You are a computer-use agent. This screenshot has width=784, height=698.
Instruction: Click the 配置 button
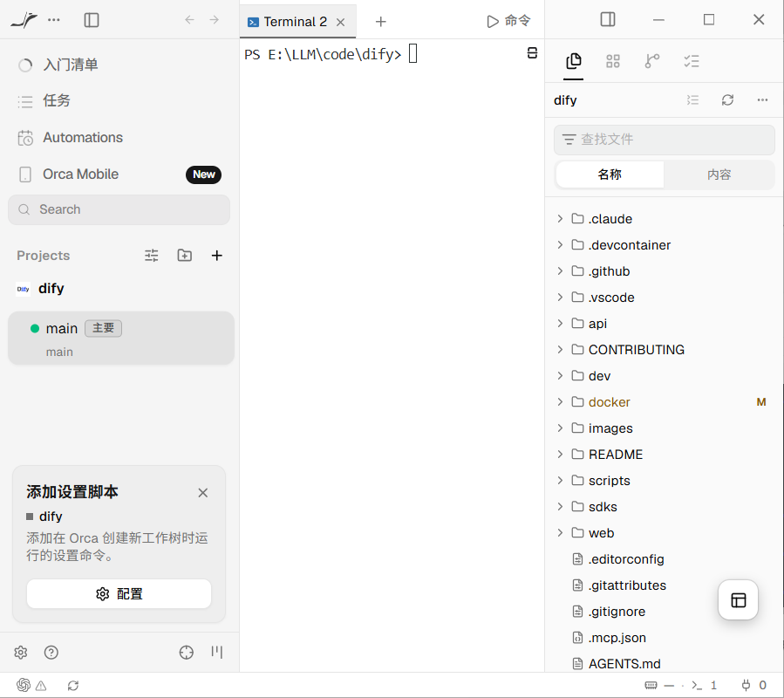point(119,594)
